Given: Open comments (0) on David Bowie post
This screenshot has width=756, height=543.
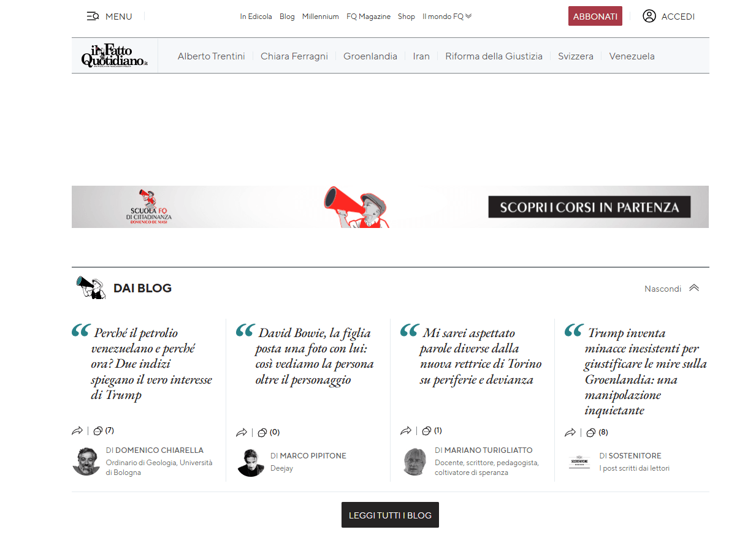Looking at the screenshot, I should click(268, 432).
